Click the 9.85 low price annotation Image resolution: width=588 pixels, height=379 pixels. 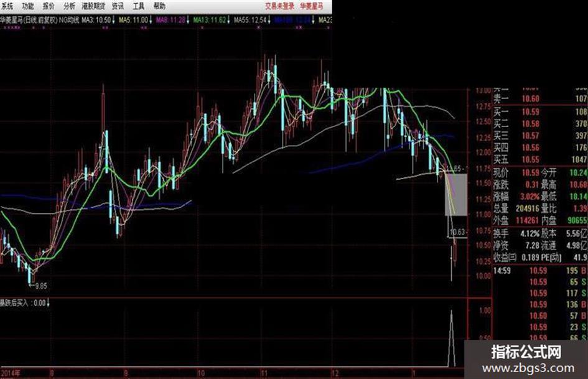pyautogui.click(x=41, y=286)
